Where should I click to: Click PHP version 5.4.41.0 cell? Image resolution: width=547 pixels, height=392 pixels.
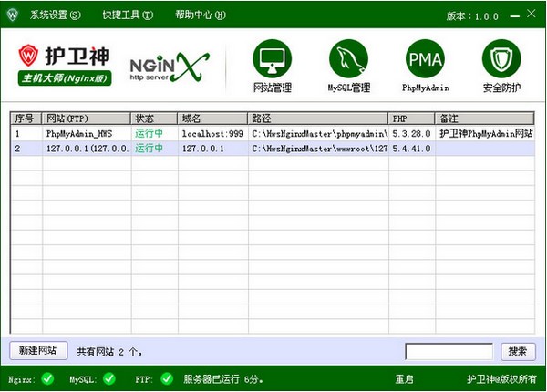coord(411,149)
